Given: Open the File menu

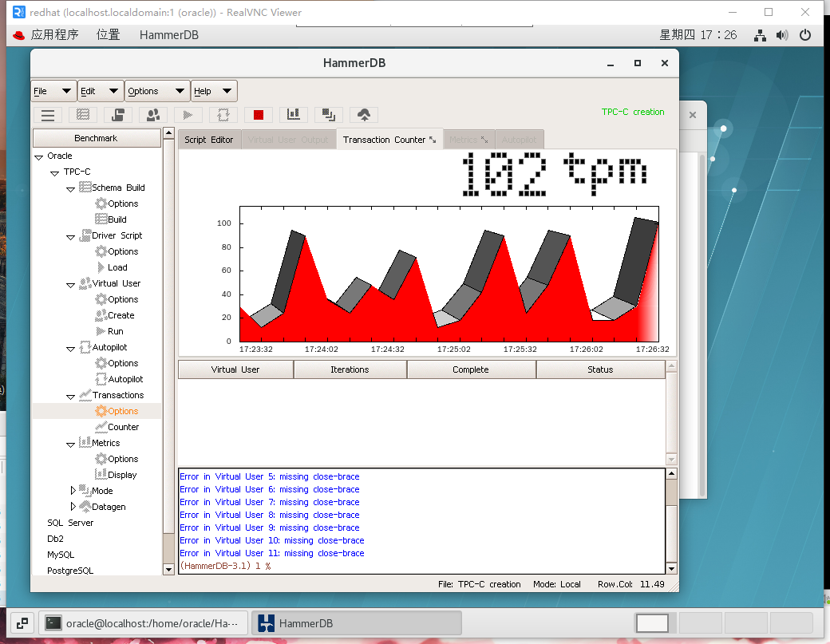Looking at the screenshot, I should (52, 91).
